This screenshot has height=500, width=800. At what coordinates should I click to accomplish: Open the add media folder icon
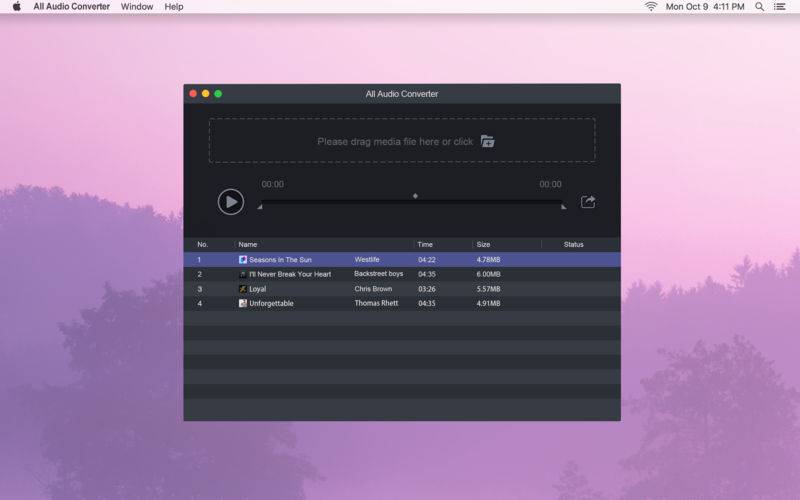point(488,141)
